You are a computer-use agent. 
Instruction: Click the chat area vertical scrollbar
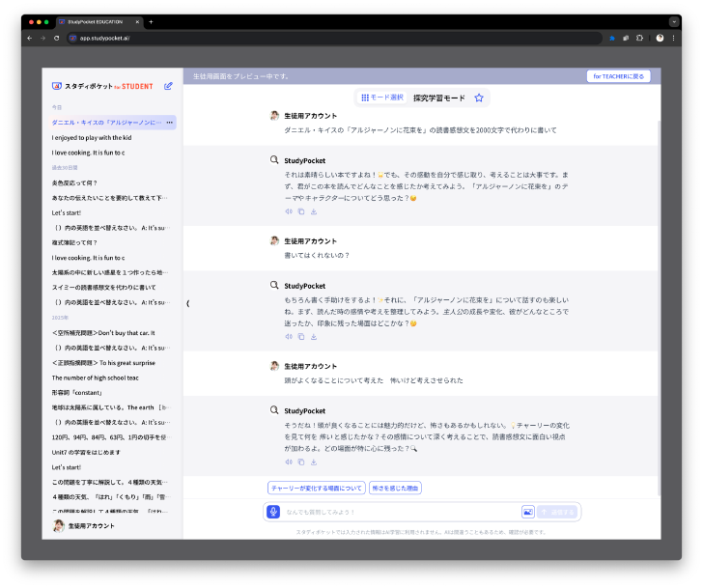(x=659, y=308)
